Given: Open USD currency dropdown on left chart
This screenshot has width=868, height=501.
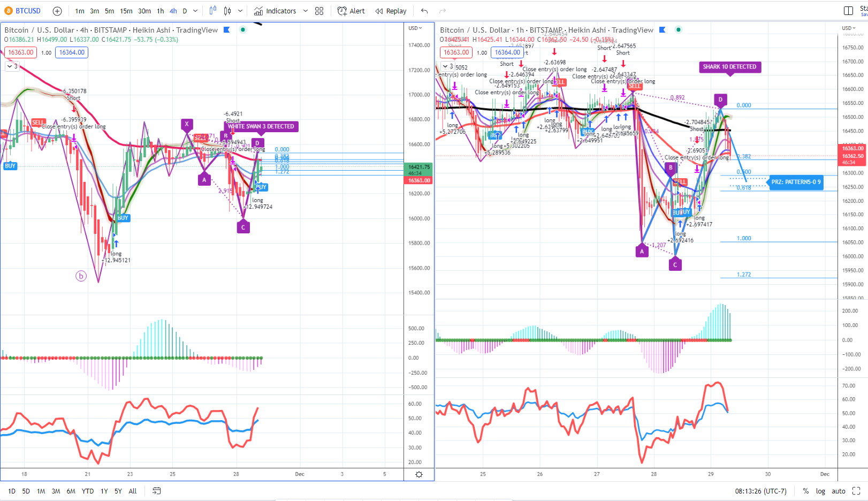Looking at the screenshot, I should [x=415, y=28].
